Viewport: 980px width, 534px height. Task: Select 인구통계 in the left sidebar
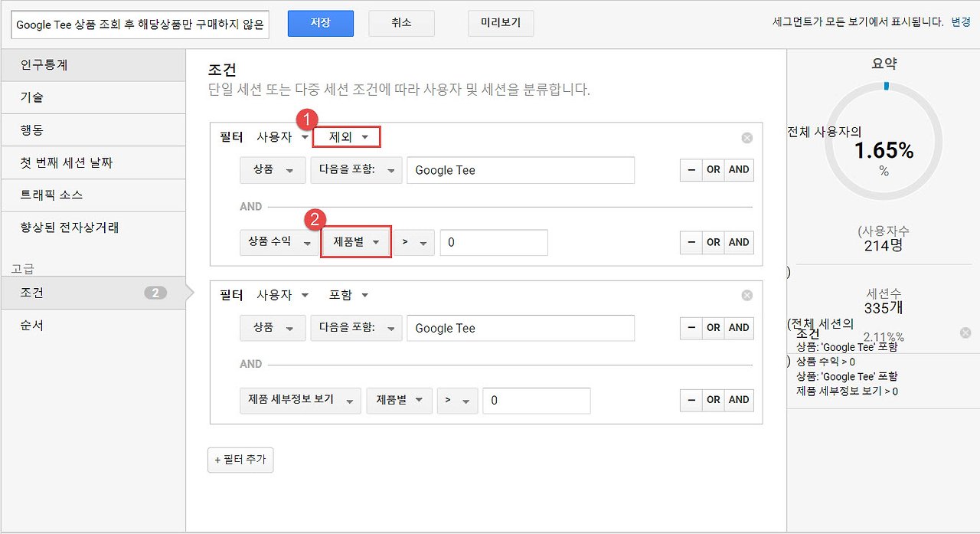click(x=93, y=65)
